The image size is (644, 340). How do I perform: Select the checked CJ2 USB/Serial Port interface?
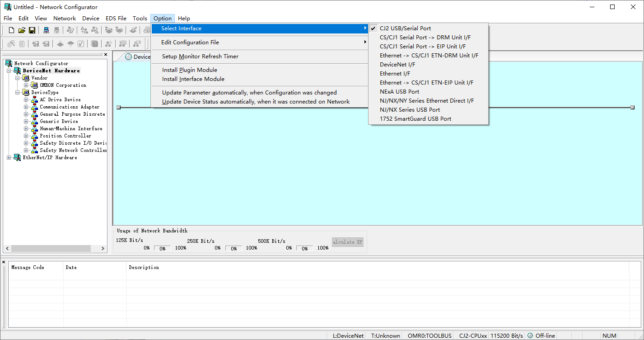[405, 28]
